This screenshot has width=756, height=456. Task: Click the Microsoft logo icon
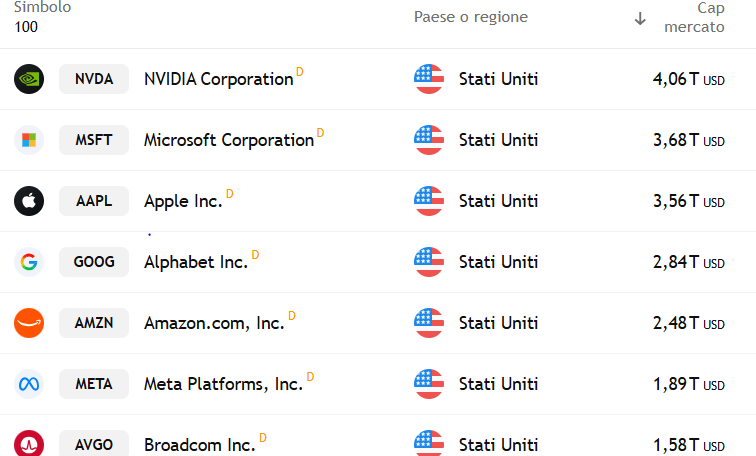(29, 140)
